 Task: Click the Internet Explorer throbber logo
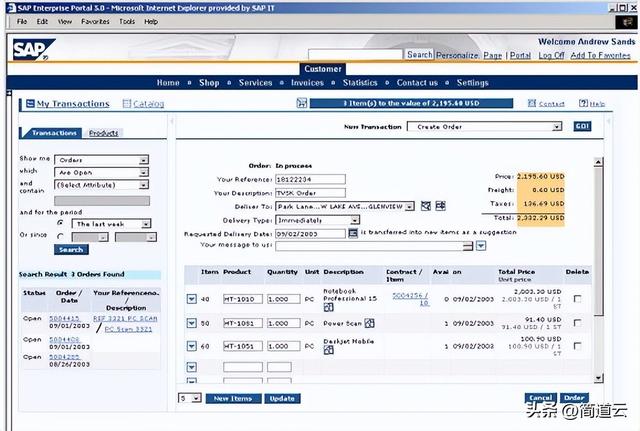(x=626, y=22)
